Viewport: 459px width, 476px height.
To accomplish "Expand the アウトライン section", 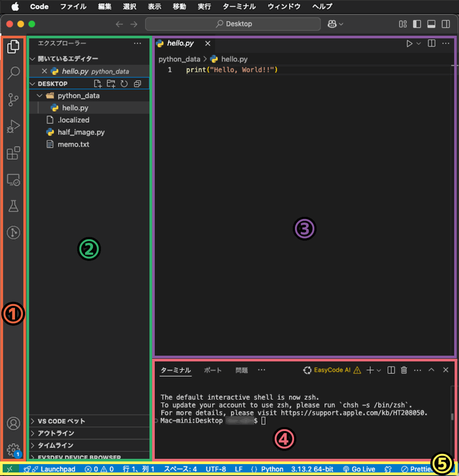I will tap(33, 433).
